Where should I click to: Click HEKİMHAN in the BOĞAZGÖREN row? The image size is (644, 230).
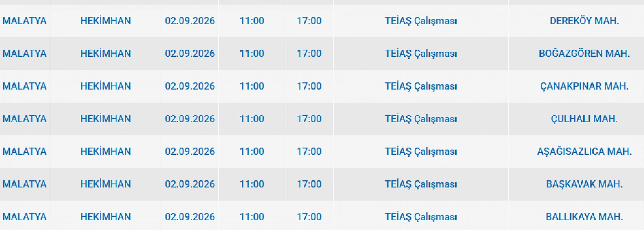pos(106,54)
